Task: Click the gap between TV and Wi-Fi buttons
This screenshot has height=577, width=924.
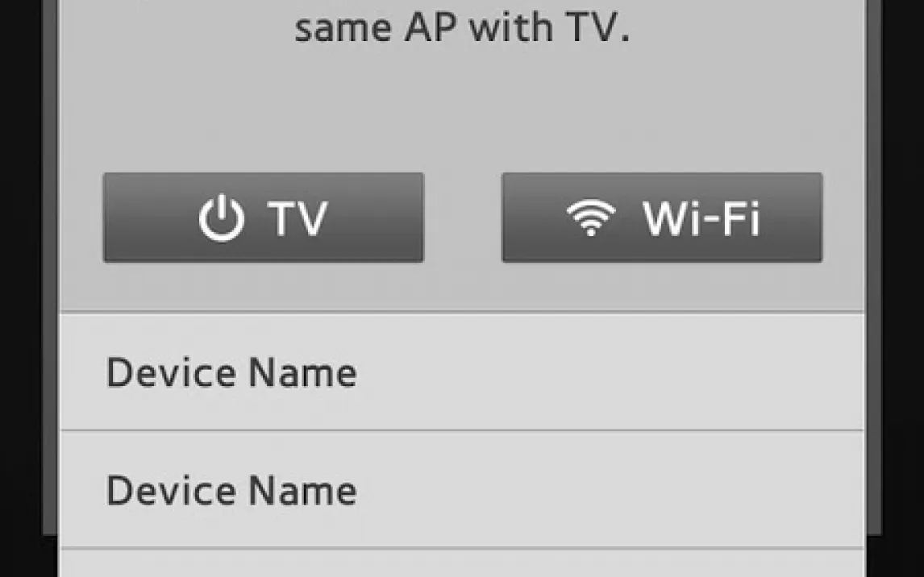Action: [x=463, y=218]
